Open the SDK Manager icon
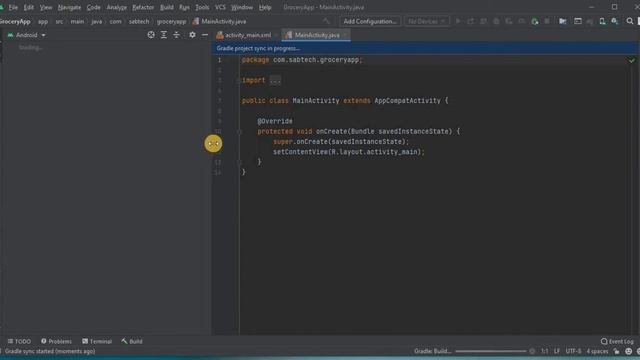 coord(615,21)
